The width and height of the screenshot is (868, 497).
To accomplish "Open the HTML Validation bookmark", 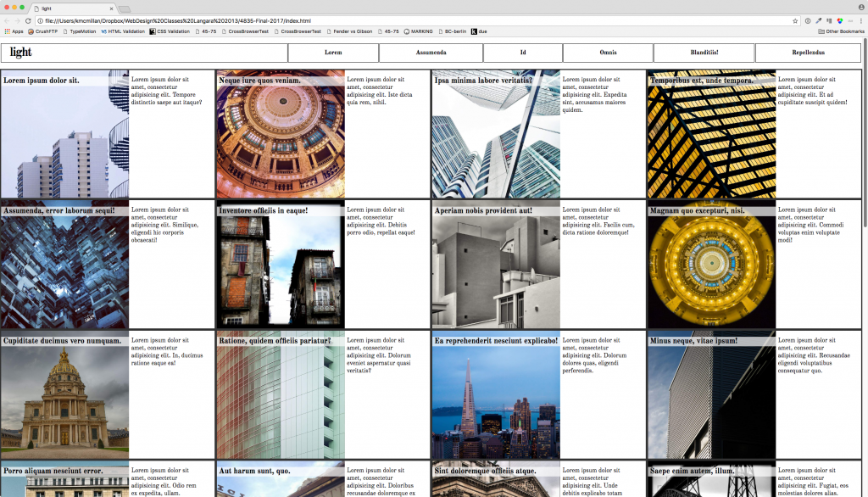I will (123, 31).
